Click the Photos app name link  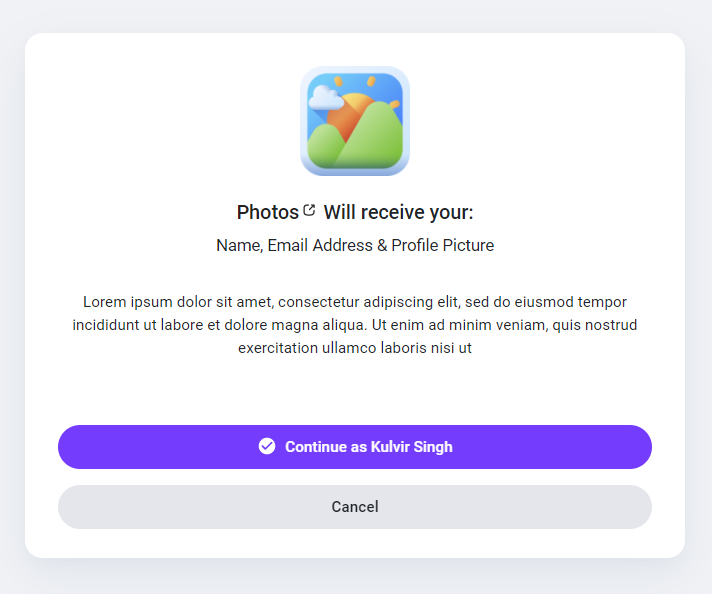[267, 213]
